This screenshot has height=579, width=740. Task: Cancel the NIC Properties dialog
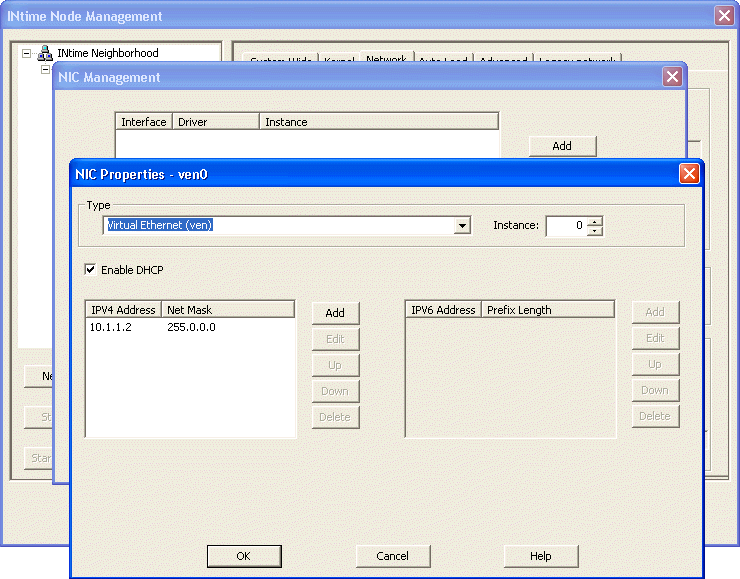click(393, 556)
